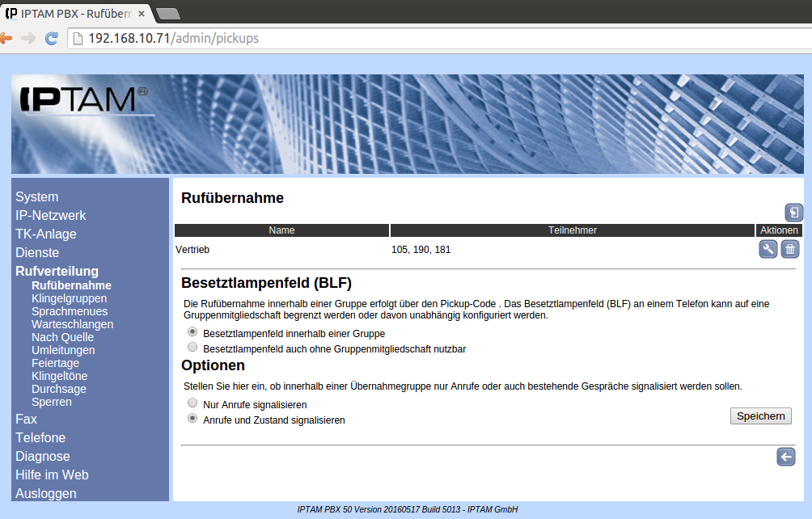Expand the System menu section
812x519 pixels.
37,196
